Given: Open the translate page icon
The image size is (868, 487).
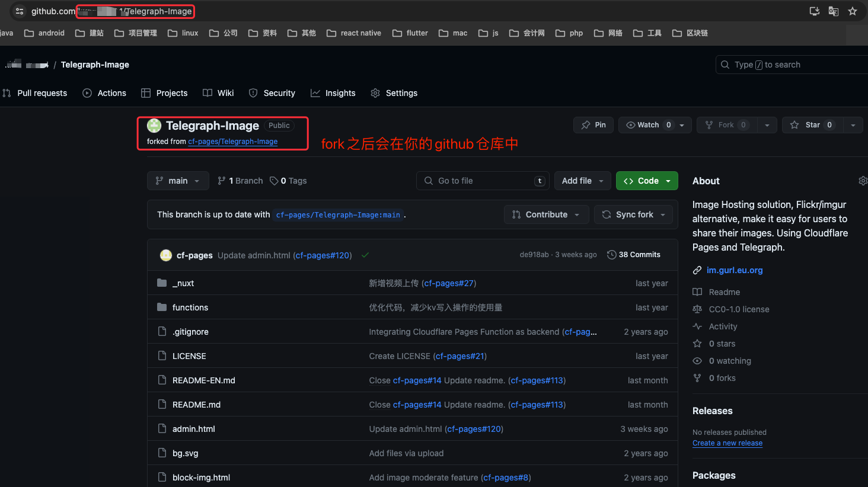Looking at the screenshot, I should coord(834,11).
